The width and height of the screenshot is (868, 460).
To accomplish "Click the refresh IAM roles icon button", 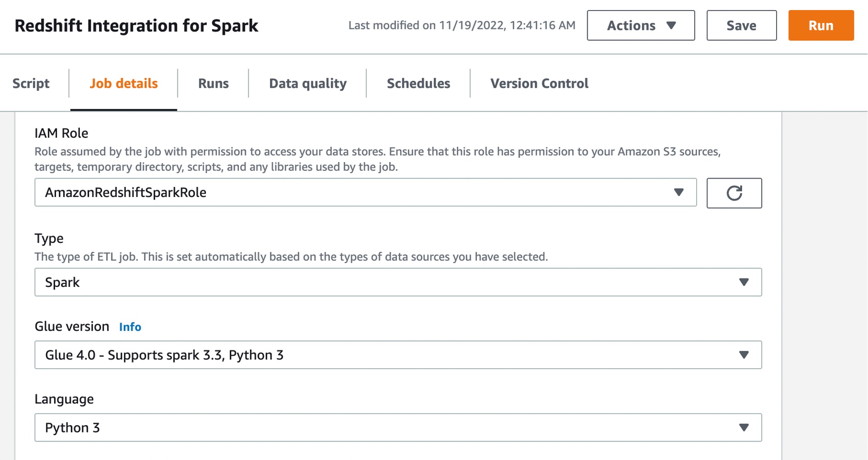I will [x=734, y=193].
